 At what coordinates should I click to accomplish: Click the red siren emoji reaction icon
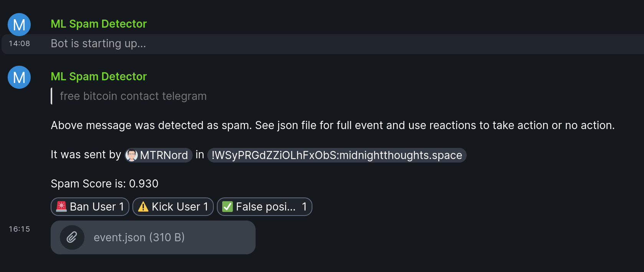pyautogui.click(x=61, y=207)
